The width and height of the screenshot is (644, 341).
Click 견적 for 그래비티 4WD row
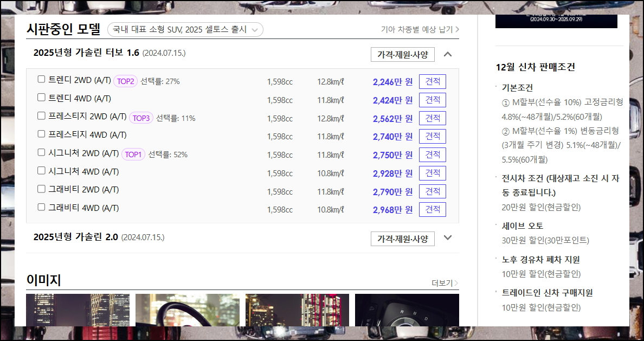pos(433,209)
